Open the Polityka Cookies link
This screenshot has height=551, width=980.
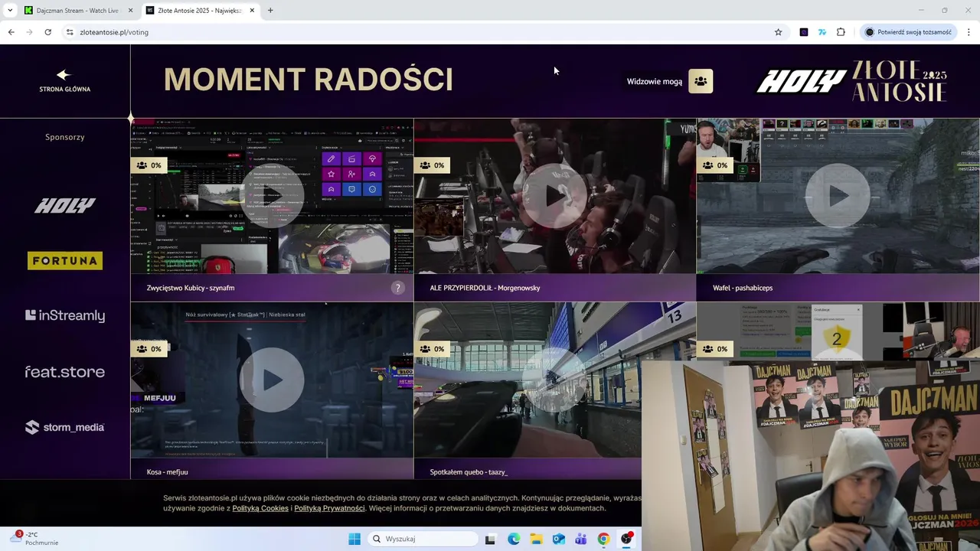coord(260,508)
